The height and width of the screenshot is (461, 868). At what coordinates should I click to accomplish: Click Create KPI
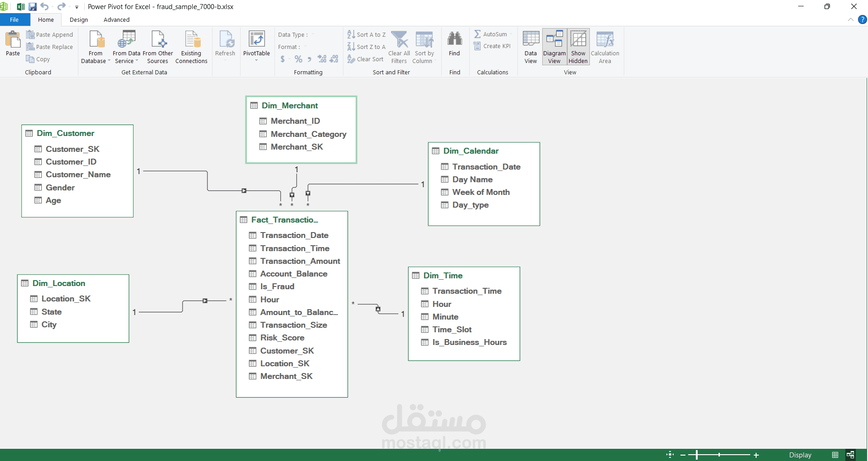[x=492, y=46]
